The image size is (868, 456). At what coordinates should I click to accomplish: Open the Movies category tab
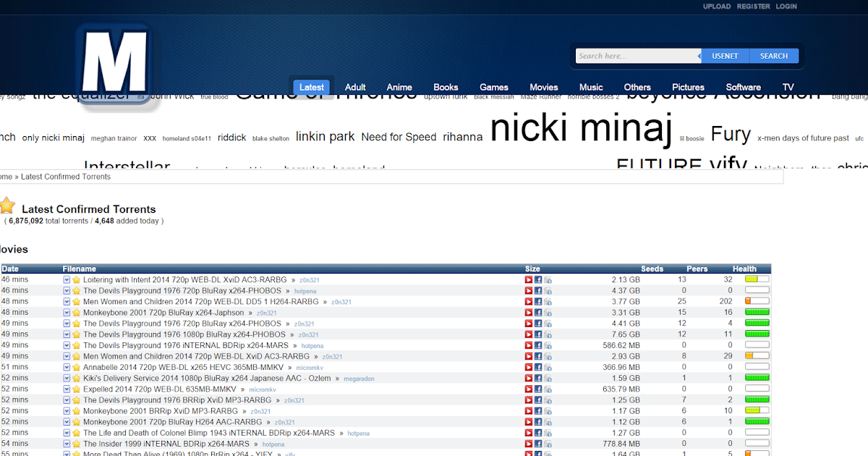pos(544,87)
